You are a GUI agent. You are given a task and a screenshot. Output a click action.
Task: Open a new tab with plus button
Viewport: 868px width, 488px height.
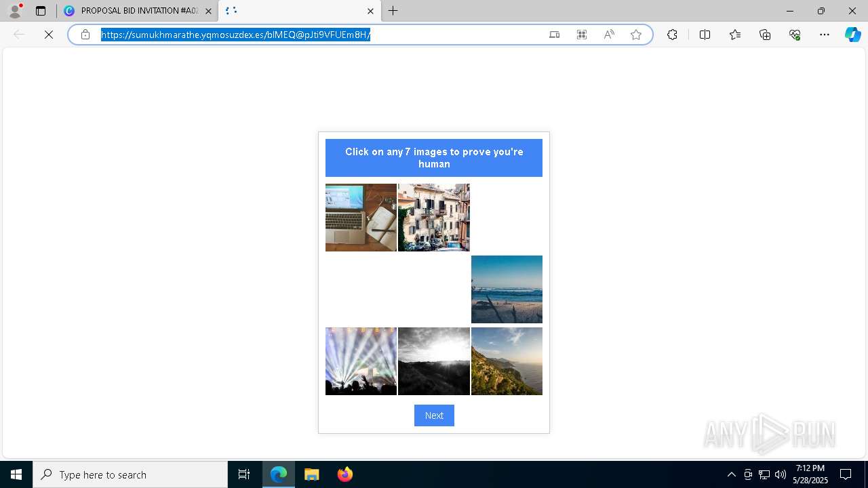(x=393, y=11)
